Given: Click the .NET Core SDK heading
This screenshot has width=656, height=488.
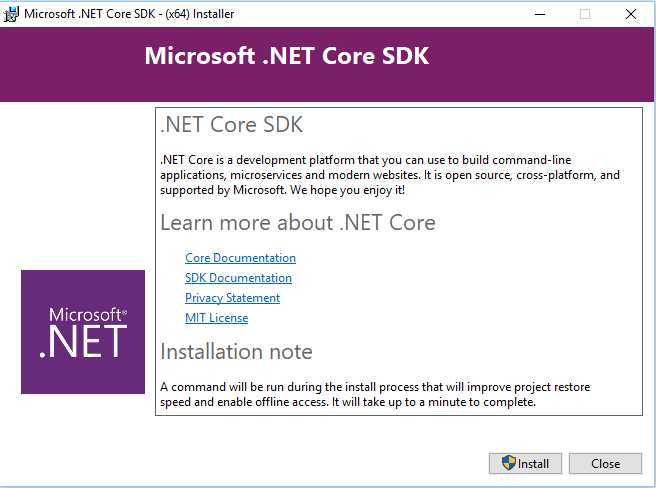Looking at the screenshot, I should 232,124.
